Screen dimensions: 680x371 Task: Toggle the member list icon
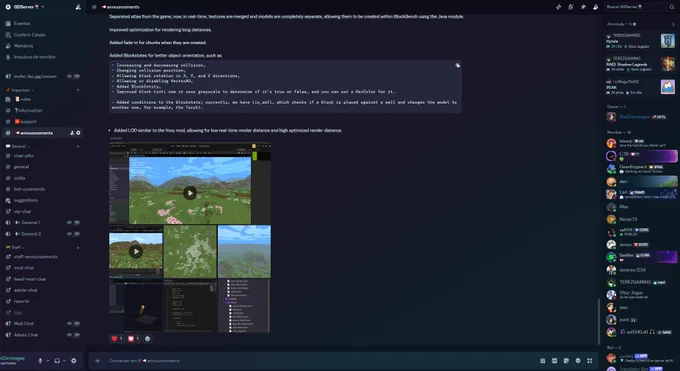(596, 7)
